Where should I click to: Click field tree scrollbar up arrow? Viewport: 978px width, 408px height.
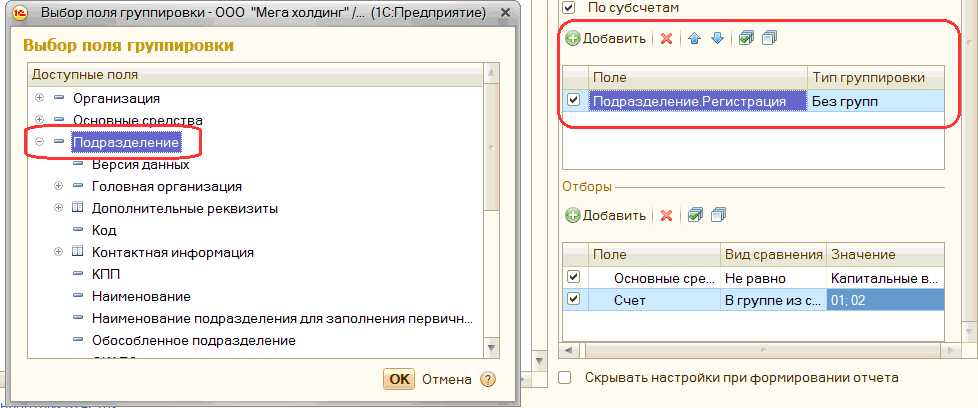click(x=491, y=74)
